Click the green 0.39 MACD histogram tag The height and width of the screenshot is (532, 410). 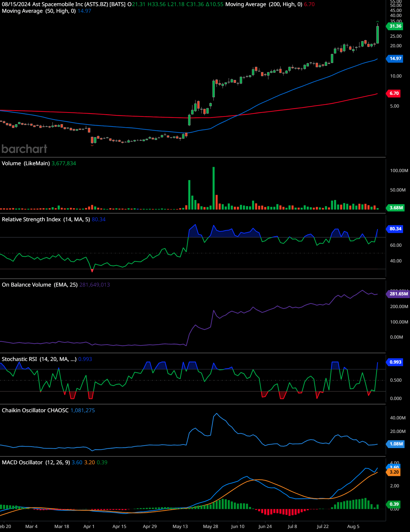pos(394,504)
